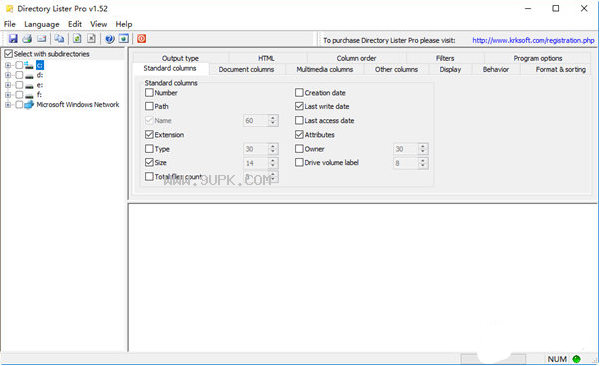Click the page with X clear icon
Viewport: 600px width, 366px height.
click(91, 39)
